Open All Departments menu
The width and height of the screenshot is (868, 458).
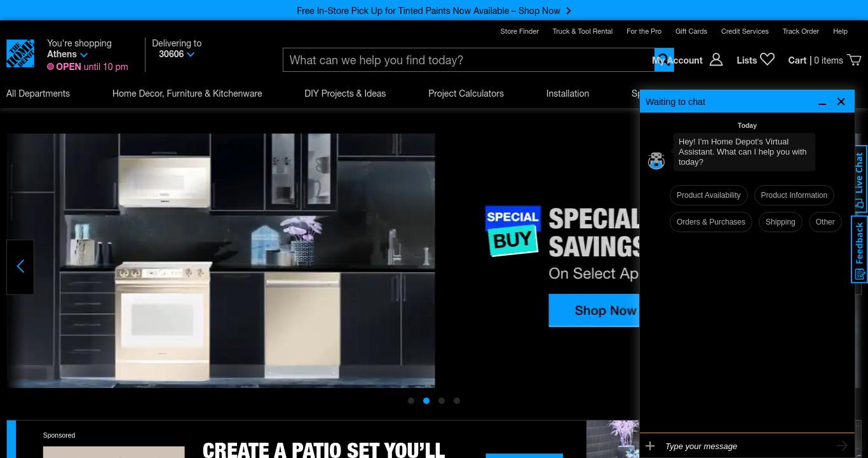tap(38, 94)
